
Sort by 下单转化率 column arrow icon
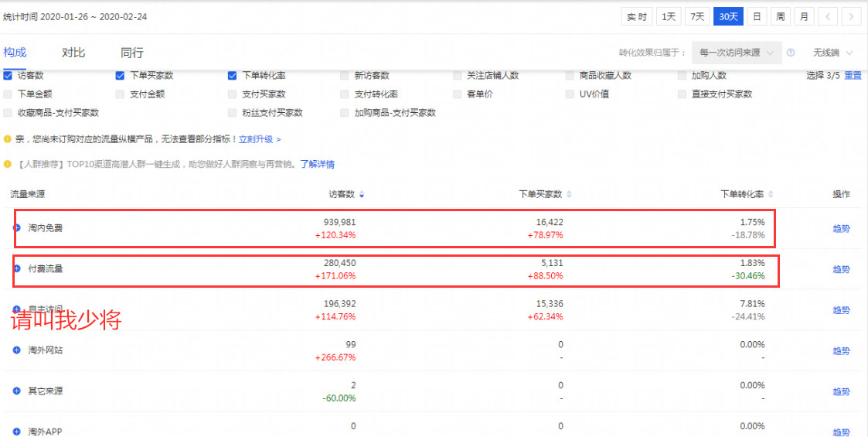[x=771, y=195]
